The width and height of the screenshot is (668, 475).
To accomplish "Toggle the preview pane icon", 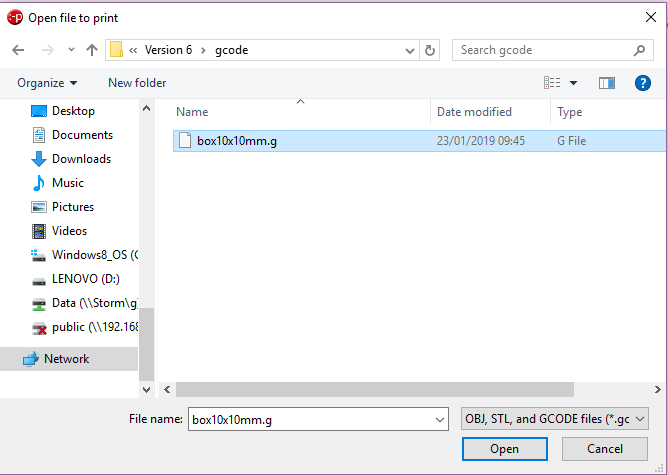I will (x=606, y=83).
